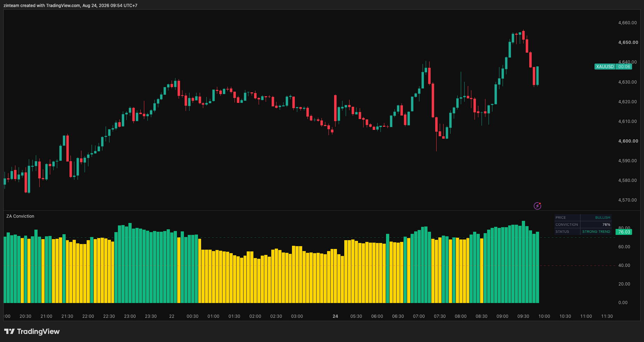Click the 76.03 indicator value label
The height and width of the screenshot is (342, 644).
(624, 232)
